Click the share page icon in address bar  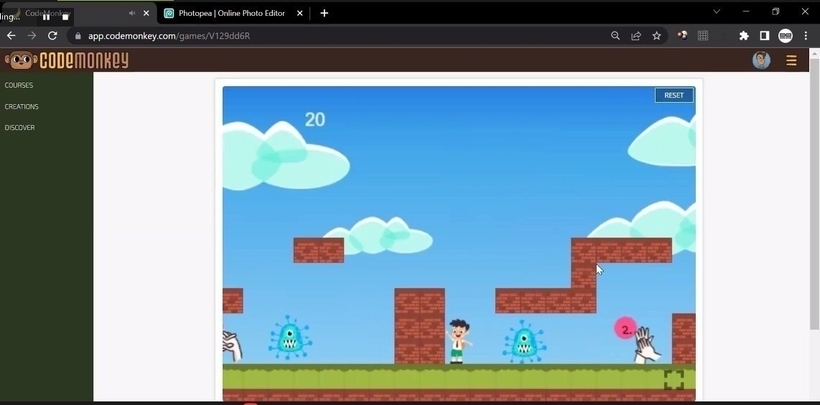[x=636, y=36]
